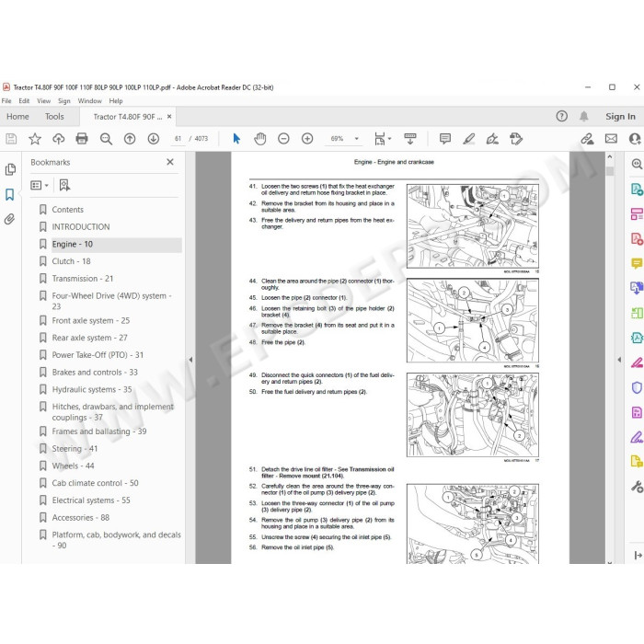Select the Highlight text tool
This screenshot has width=644, height=644.
(468, 139)
